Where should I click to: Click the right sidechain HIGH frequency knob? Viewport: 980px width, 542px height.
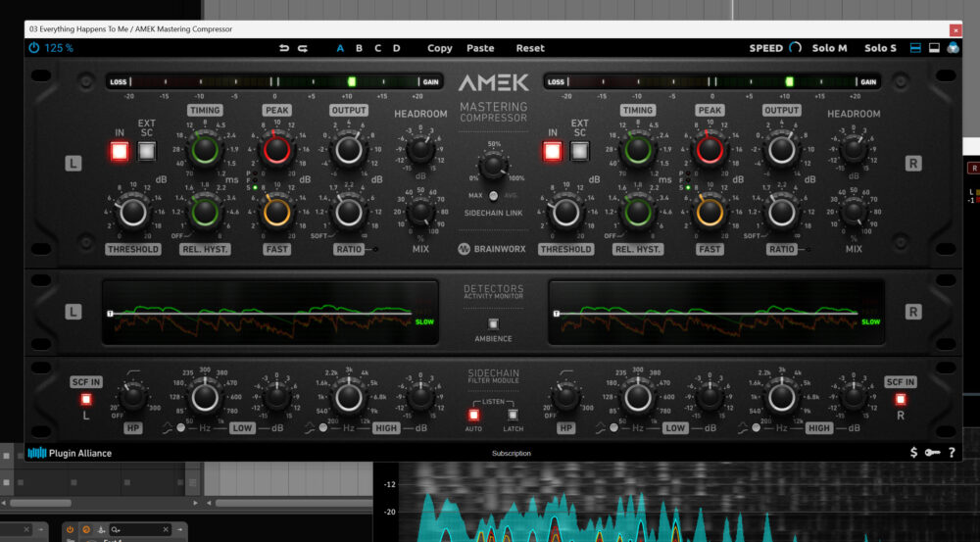781,398
